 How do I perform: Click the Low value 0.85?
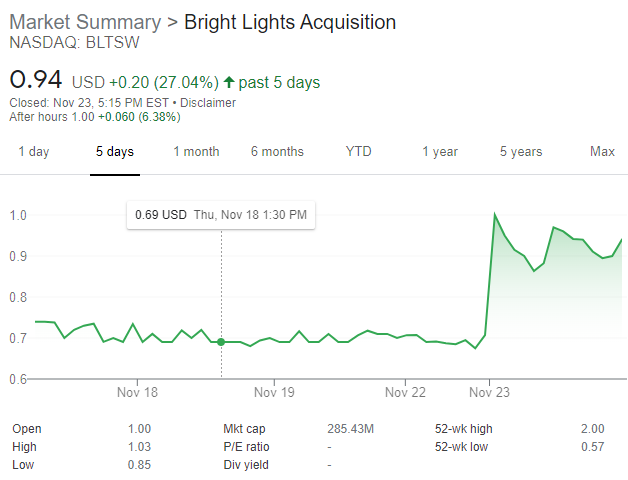(139, 465)
